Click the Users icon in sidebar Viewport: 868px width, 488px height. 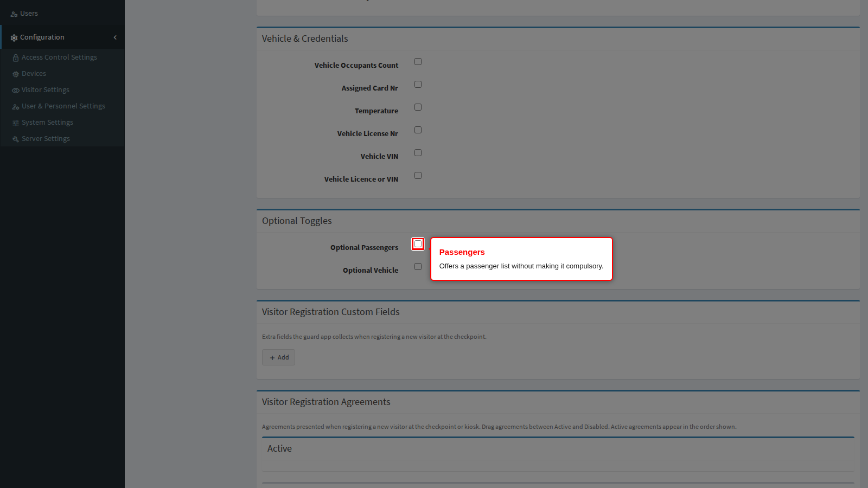click(x=14, y=14)
